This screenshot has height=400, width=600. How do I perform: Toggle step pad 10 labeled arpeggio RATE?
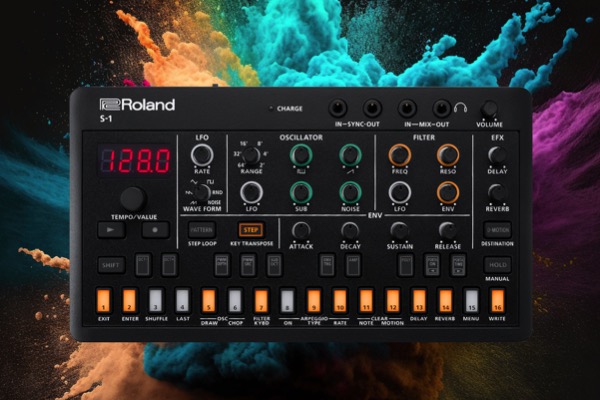340,300
